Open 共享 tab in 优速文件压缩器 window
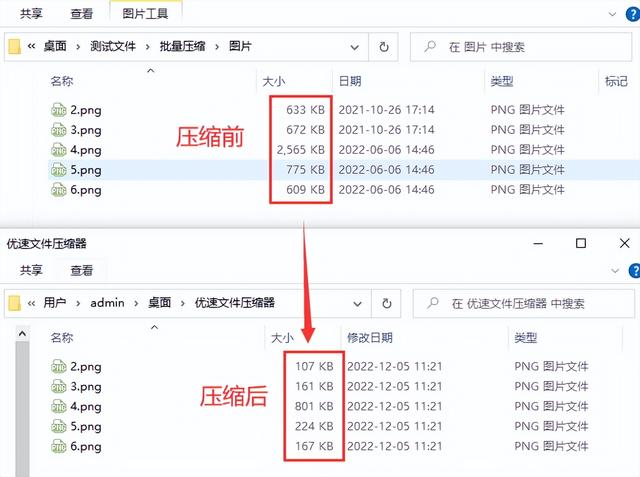Screen dimensions: 640x477 (x=31, y=270)
